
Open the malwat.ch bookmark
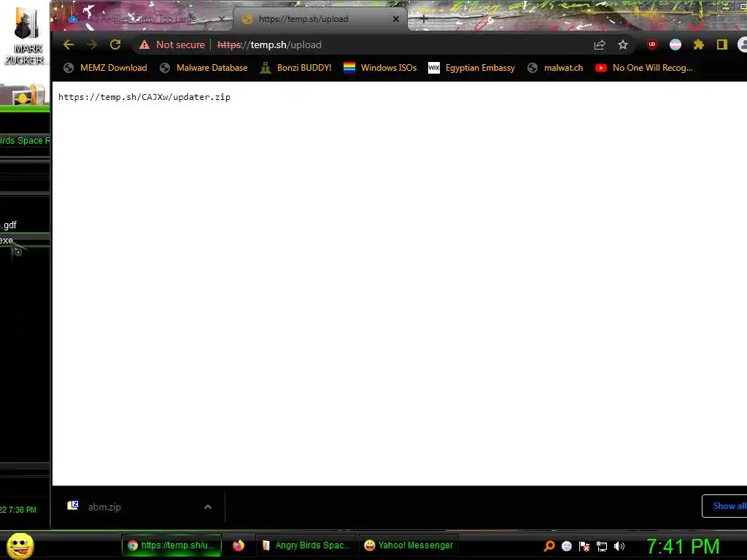click(x=555, y=68)
